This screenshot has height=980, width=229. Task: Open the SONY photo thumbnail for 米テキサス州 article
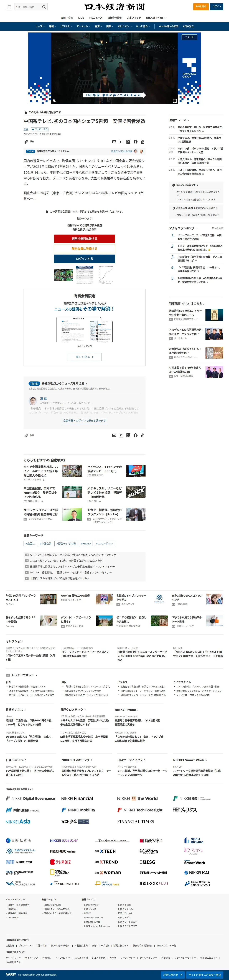pos(136,492)
